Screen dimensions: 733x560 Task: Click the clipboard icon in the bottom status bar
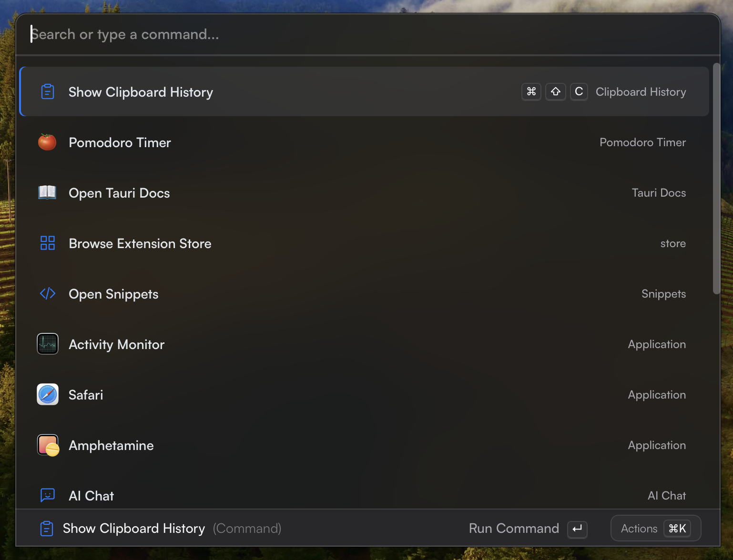coord(46,528)
